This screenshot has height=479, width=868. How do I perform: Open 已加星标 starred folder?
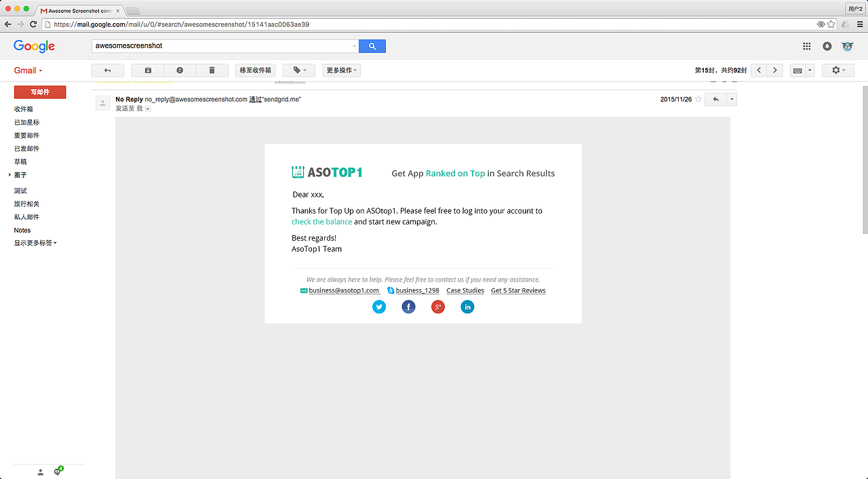tap(27, 122)
